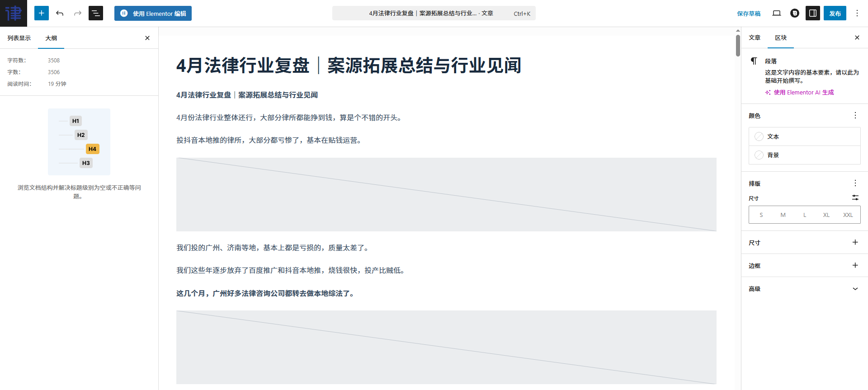Select font size XL

pyautogui.click(x=826, y=215)
